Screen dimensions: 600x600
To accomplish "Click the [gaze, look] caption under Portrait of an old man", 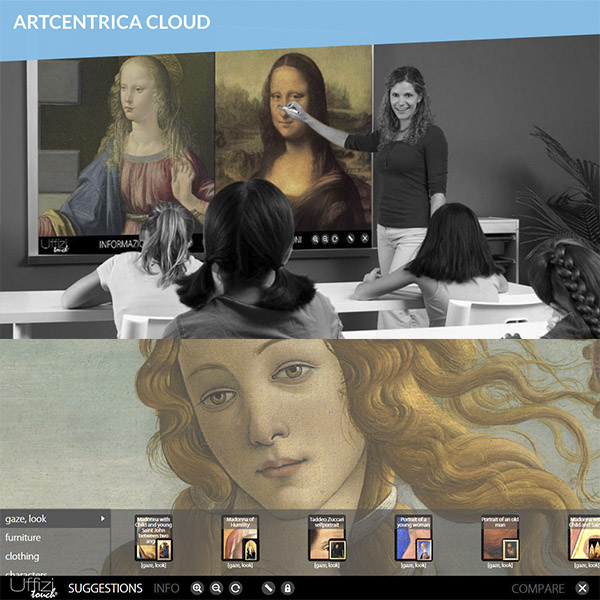I will 500,565.
